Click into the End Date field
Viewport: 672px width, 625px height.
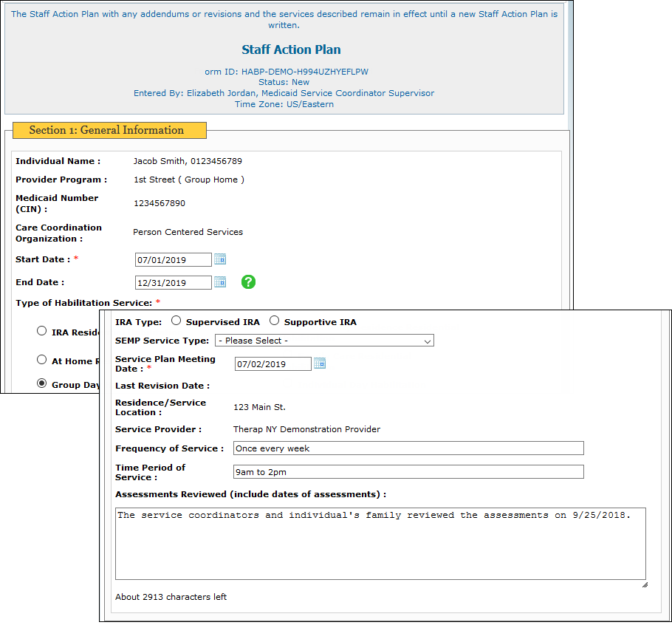tap(173, 282)
